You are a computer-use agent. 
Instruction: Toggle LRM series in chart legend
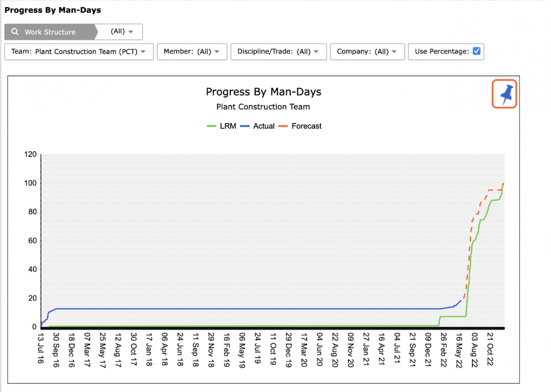pos(221,126)
